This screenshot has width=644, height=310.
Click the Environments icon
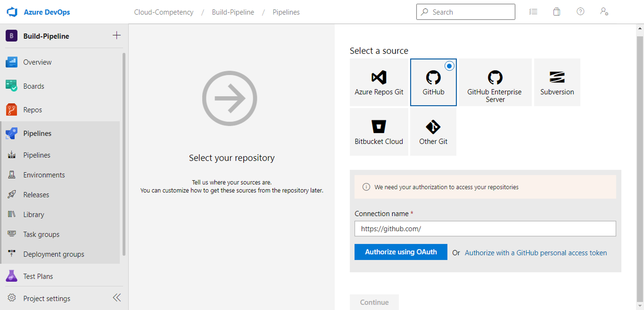pos(12,174)
